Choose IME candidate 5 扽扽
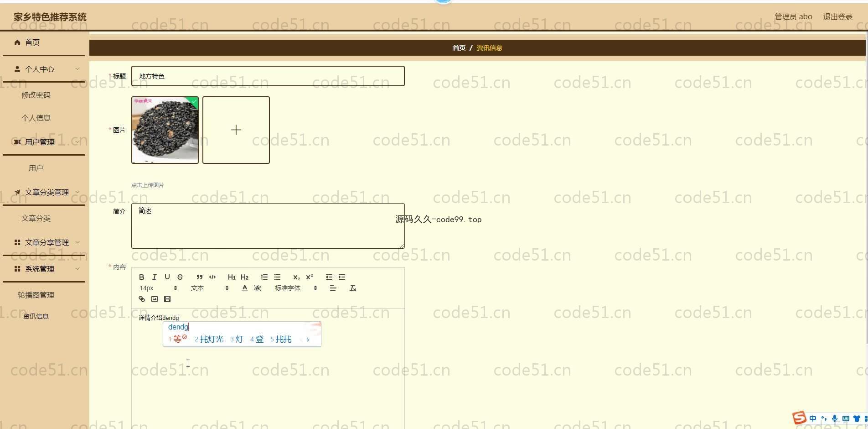 pos(281,339)
